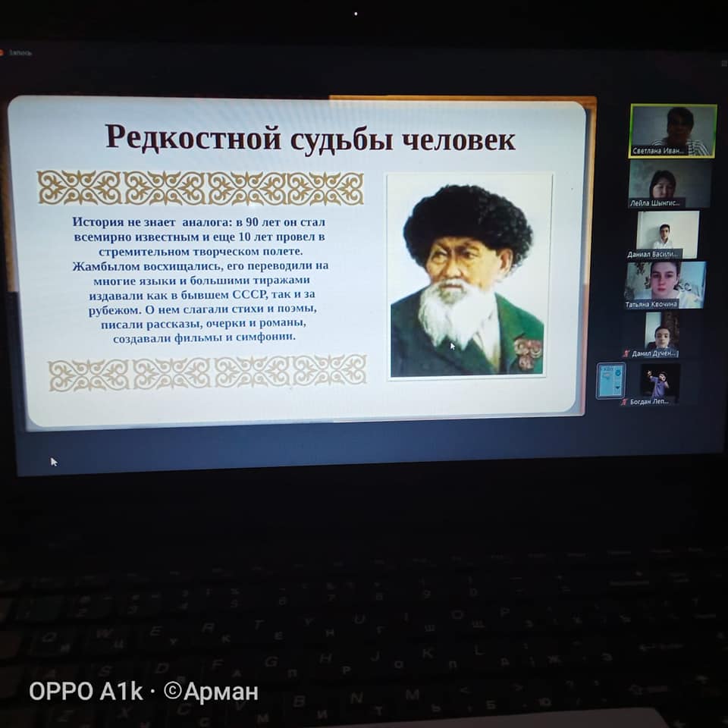The height and width of the screenshot is (728, 728).
Task: Click the "Богдан Леп..." name label
Action: [x=651, y=401]
